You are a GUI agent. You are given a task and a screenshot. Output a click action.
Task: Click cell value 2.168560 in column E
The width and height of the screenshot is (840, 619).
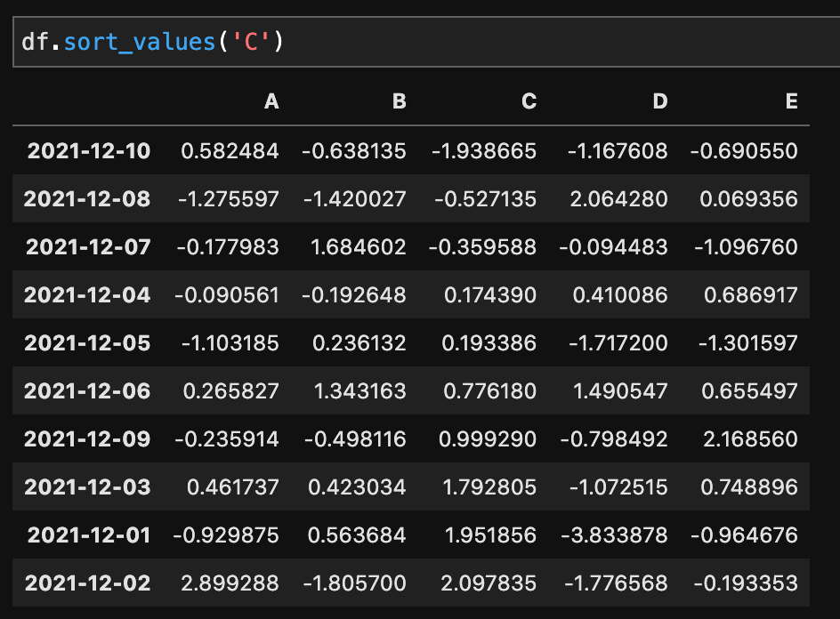point(750,439)
